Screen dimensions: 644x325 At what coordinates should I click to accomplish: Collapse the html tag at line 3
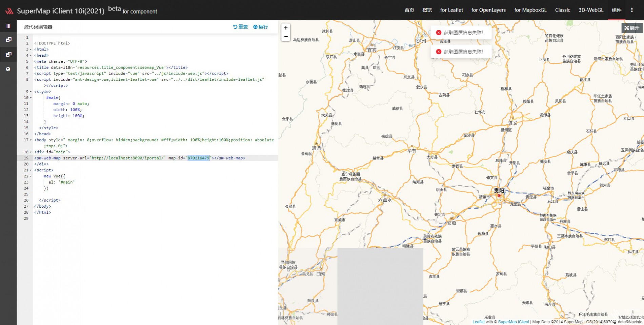(x=31, y=50)
